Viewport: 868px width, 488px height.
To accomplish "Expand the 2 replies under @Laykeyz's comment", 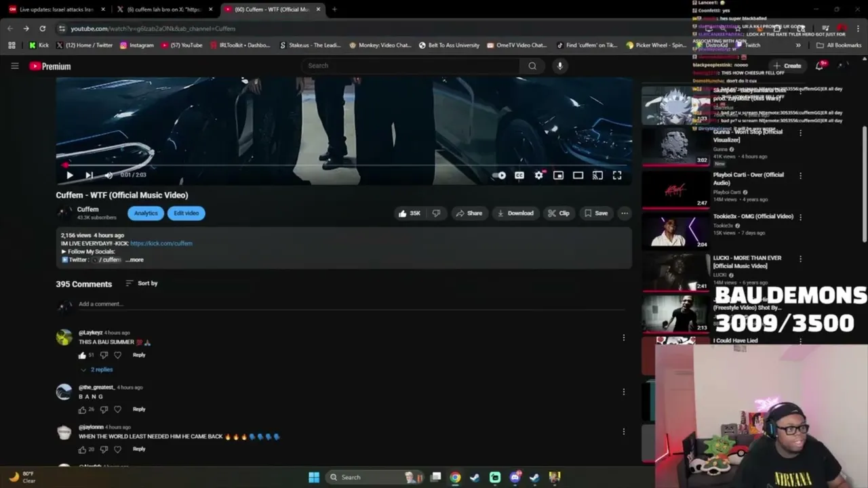I will [97, 369].
